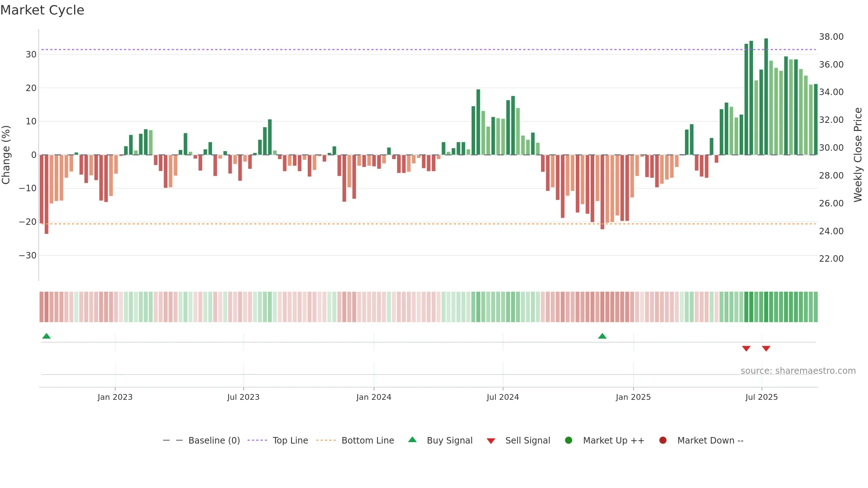This screenshot has height=488, width=868.
Task: Click the Jan 2025 axis label
Action: pyautogui.click(x=633, y=397)
